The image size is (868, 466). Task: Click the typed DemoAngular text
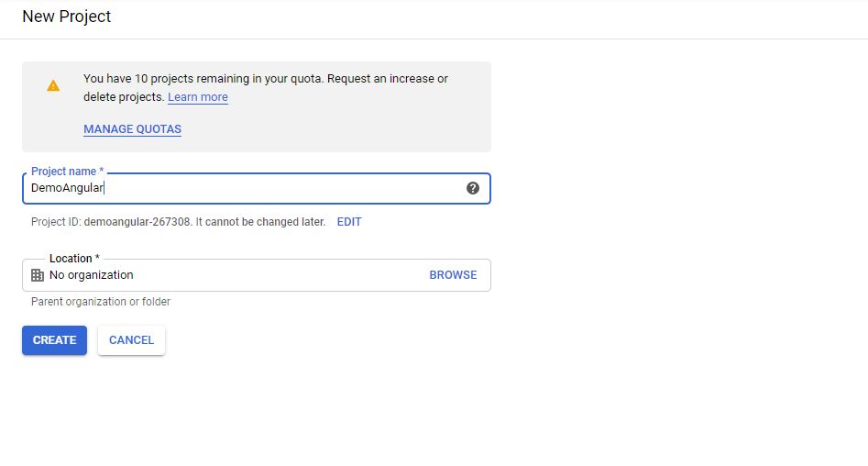(67, 188)
